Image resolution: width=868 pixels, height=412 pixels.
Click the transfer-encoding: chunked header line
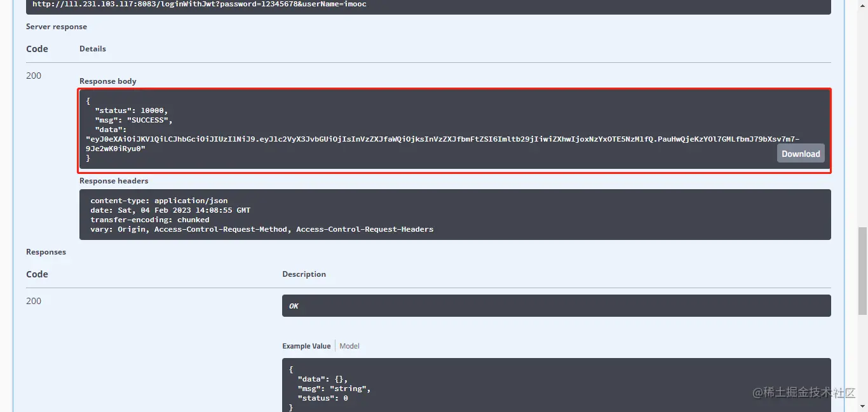coord(150,220)
